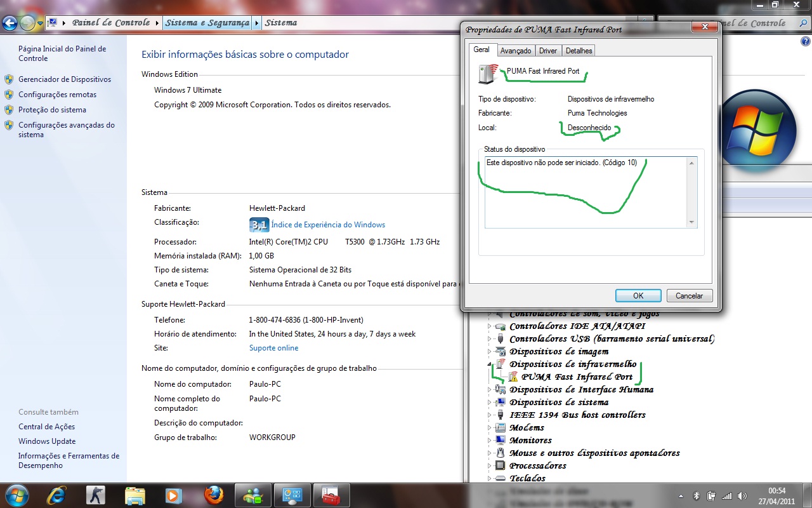Open Counter-Strike icon on the taskbar
812x508 pixels.
96,495
